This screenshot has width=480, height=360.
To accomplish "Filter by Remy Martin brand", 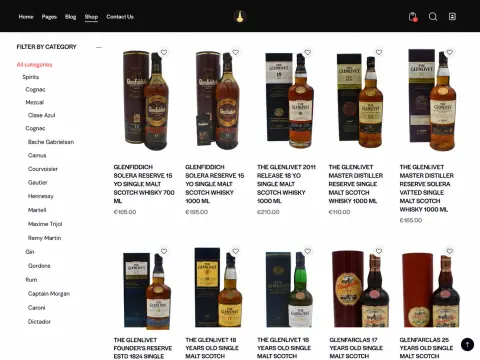I will click(45, 238).
